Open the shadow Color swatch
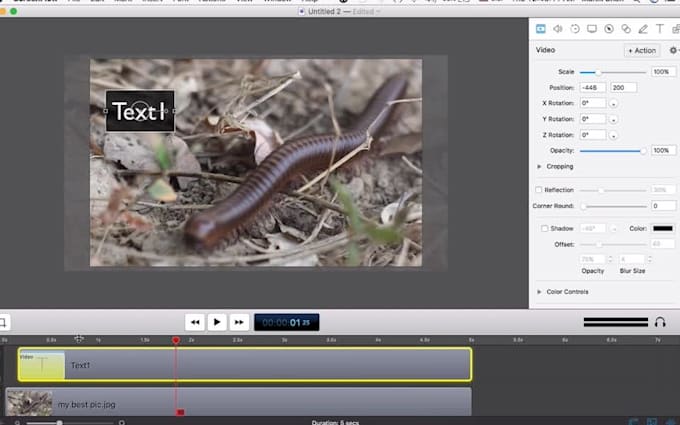 [x=663, y=229]
